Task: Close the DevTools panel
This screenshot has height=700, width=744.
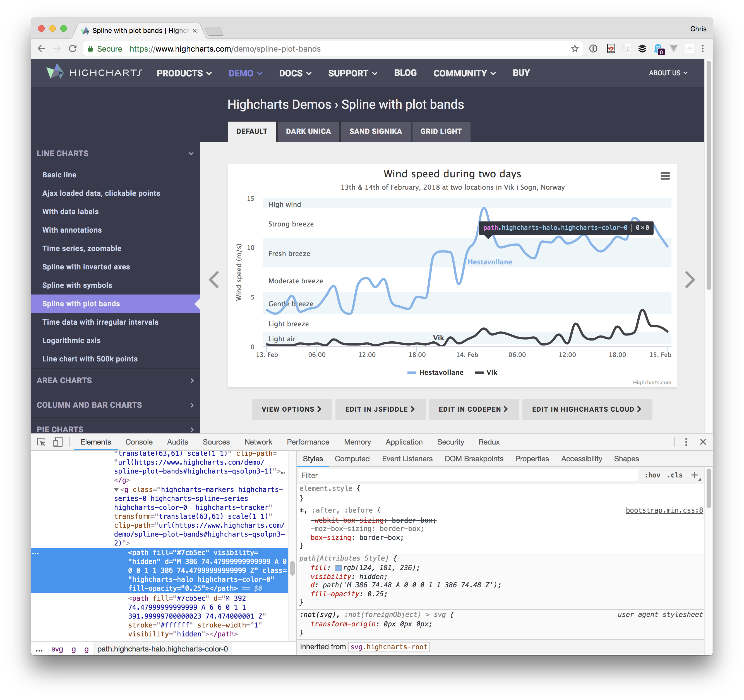Action: (703, 442)
